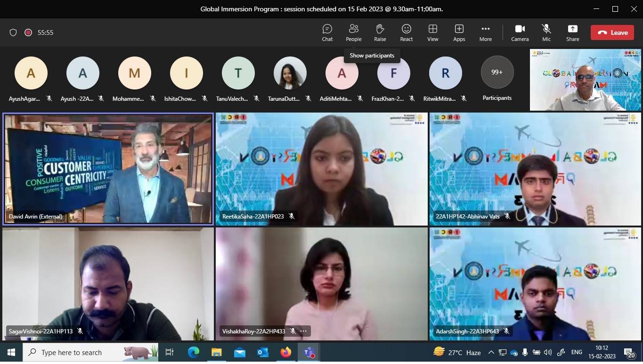Select 22A1HP142-Abhinav Vats video tile
Screen dimensions: 643x364
535,169
